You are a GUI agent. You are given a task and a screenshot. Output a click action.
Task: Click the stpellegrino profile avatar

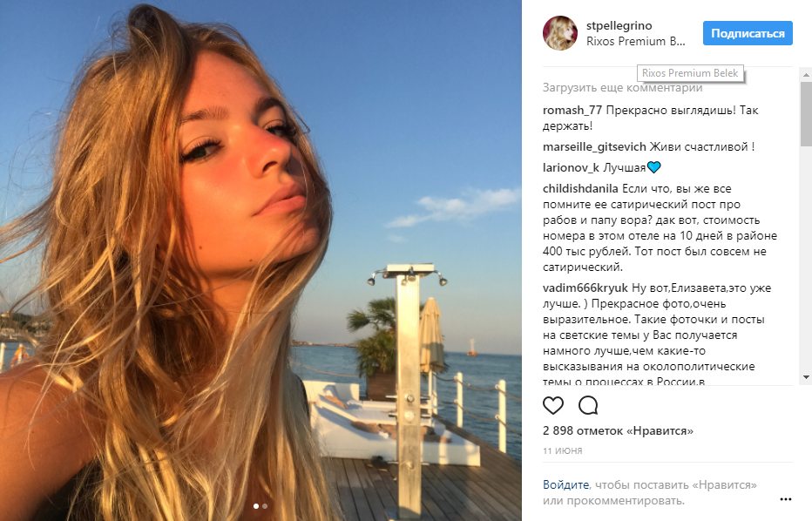pos(560,33)
